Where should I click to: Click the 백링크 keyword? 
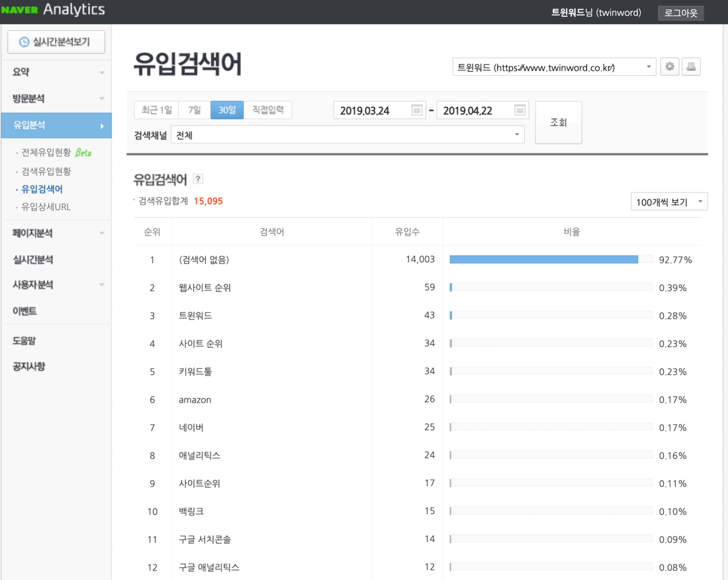click(191, 511)
